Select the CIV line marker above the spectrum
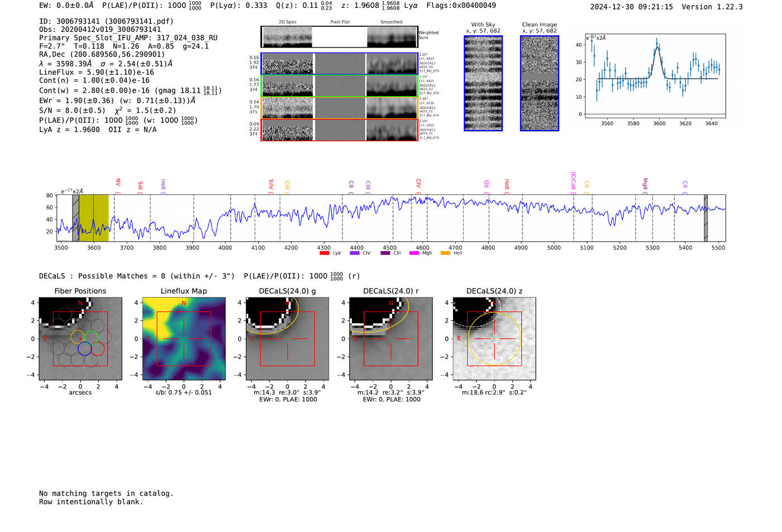 click(418, 183)
